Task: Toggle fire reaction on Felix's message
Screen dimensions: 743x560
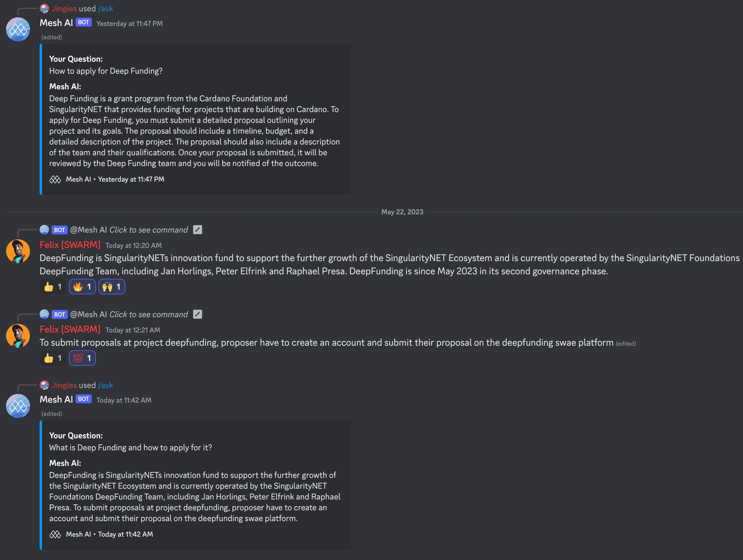Action: [82, 287]
